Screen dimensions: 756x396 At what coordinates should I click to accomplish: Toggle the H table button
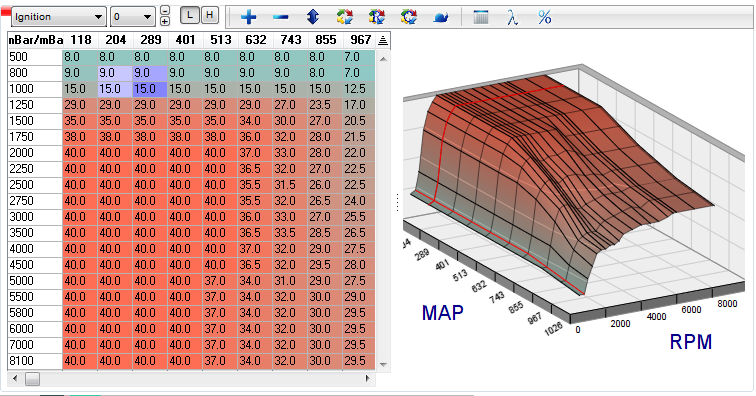click(x=210, y=15)
